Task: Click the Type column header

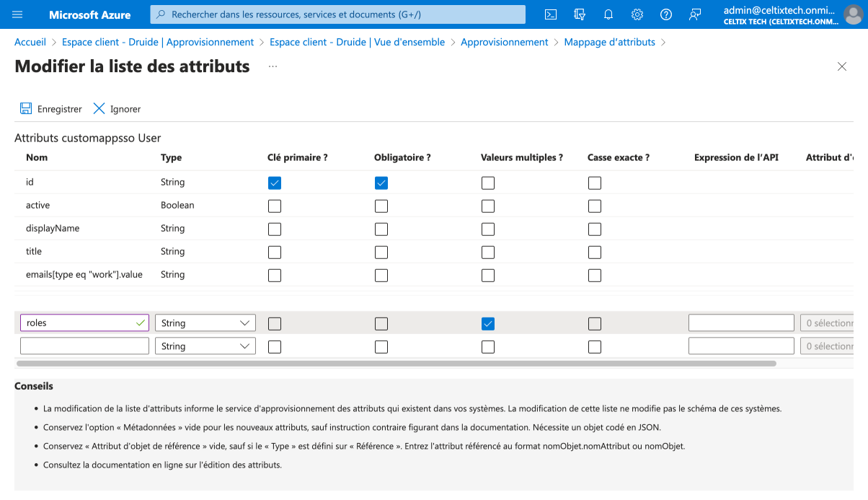Action: tap(172, 157)
